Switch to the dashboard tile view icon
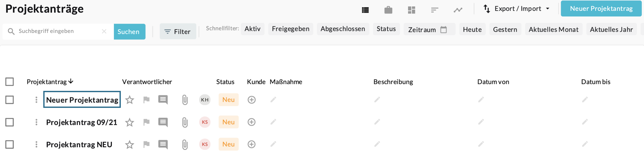The width and height of the screenshot is (644, 156). (411, 10)
